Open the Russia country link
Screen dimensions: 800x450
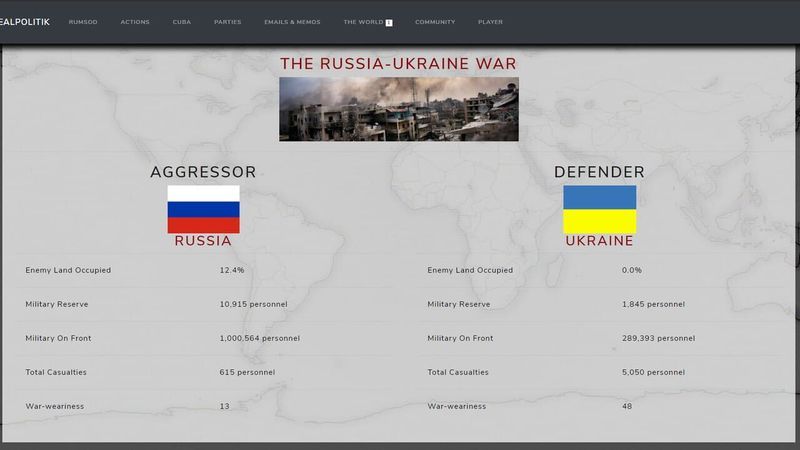[203, 241]
